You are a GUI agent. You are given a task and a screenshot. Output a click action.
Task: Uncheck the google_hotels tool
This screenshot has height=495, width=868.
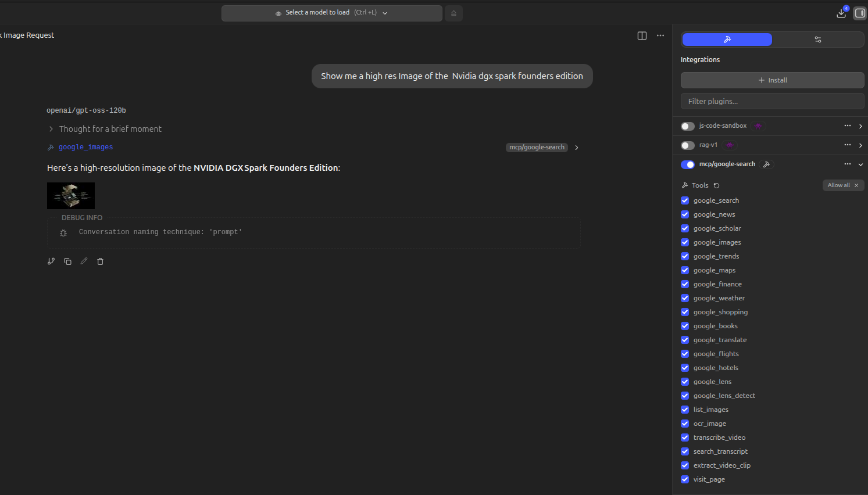685,368
